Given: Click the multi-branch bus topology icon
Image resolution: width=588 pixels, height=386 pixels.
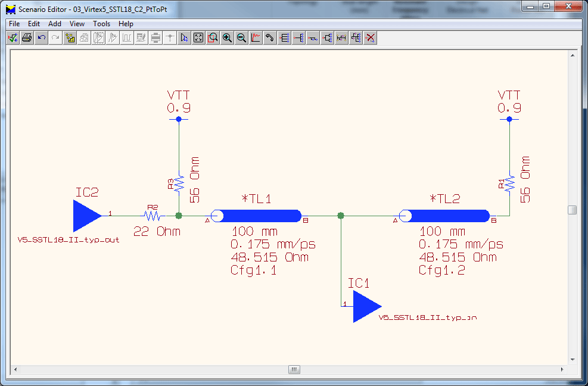Looking at the screenshot, I should (284, 38).
